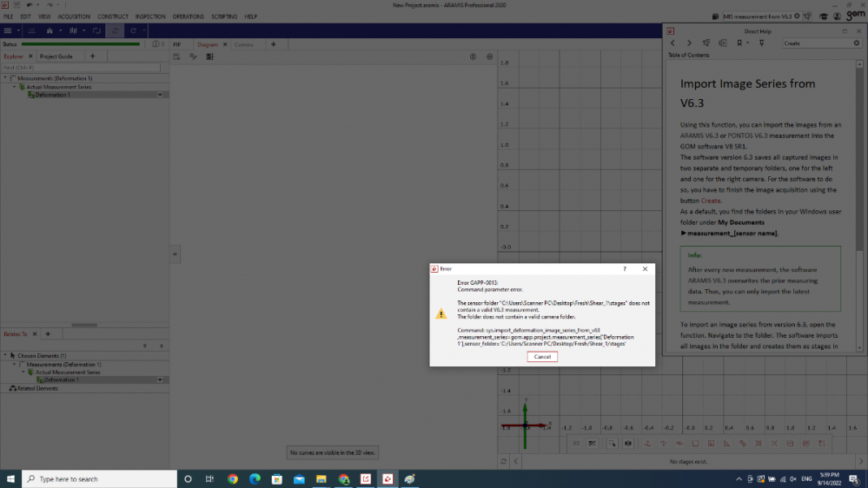Click the crossed-out label icon in bottom toolbar

[592, 444]
